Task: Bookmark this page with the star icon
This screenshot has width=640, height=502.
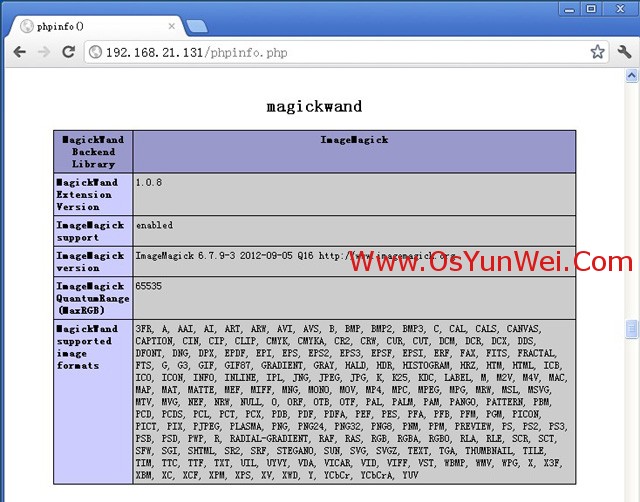Action: pyautogui.click(x=597, y=51)
